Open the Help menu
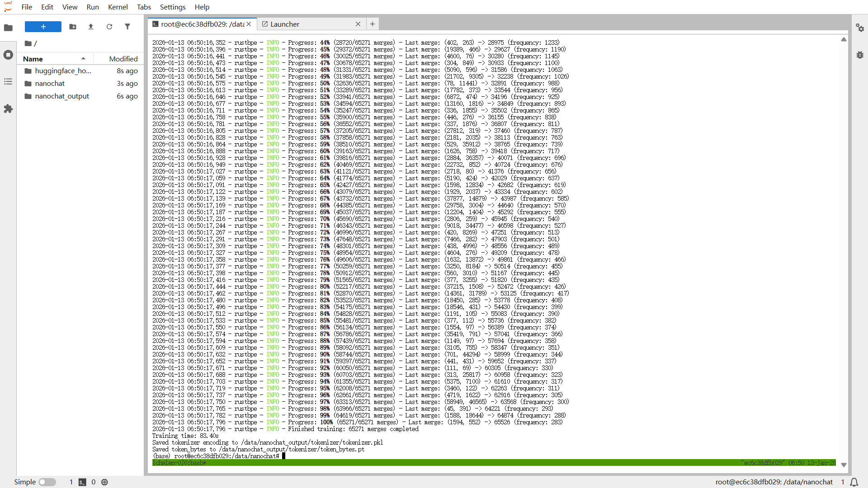Image resolution: width=868 pixels, height=488 pixels. click(202, 7)
